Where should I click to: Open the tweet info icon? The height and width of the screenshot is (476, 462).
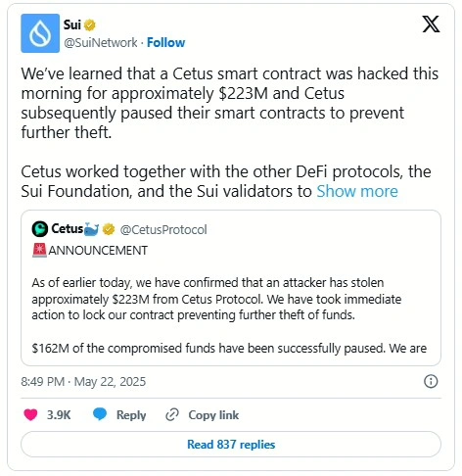(x=431, y=381)
